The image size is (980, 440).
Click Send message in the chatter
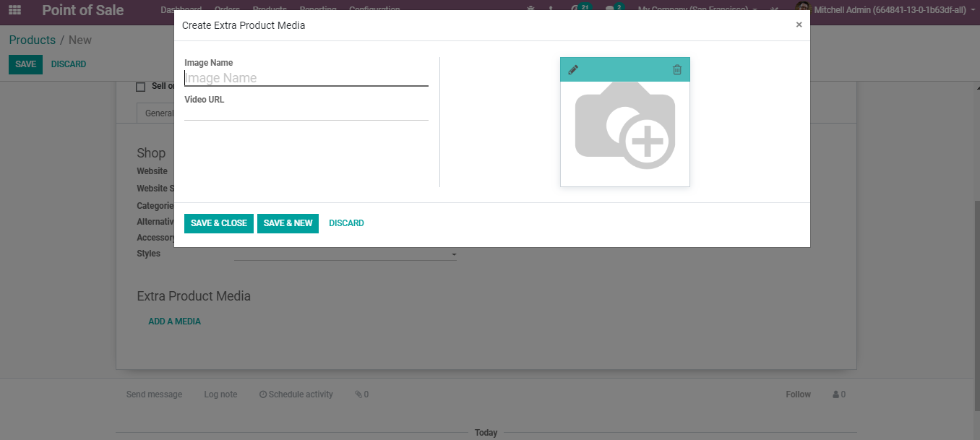tap(154, 394)
